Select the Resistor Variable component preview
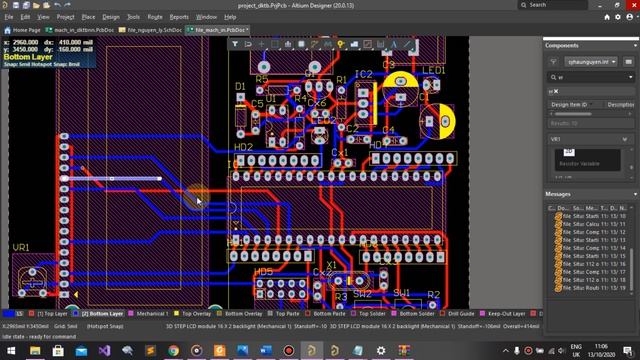 coord(587,160)
